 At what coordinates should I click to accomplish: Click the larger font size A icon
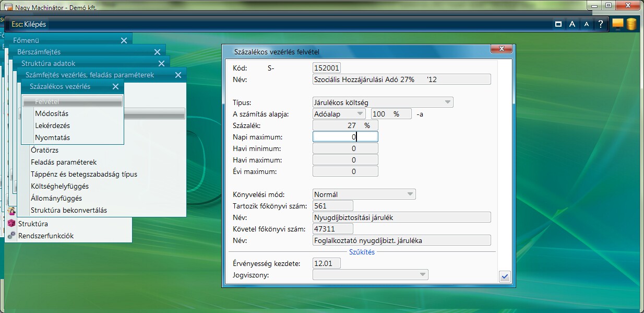click(x=572, y=24)
